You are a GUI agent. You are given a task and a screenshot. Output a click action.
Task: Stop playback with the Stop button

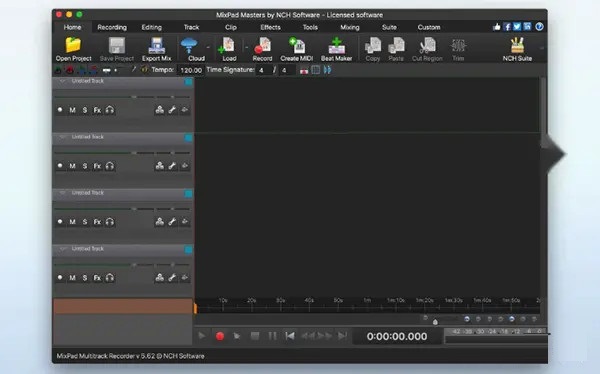255,336
